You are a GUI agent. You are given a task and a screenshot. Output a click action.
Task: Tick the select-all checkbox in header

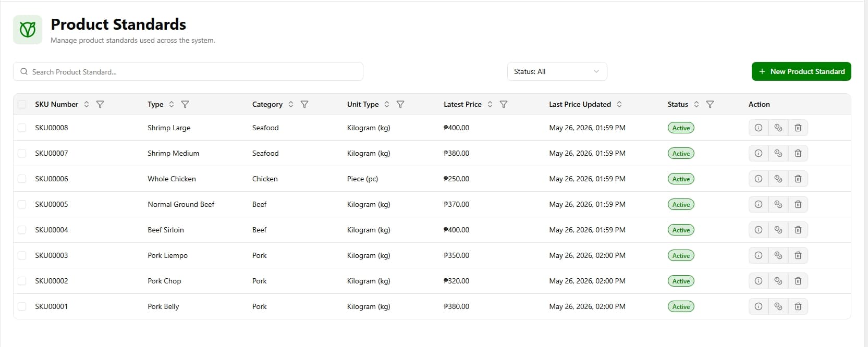pyautogui.click(x=22, y=104)
